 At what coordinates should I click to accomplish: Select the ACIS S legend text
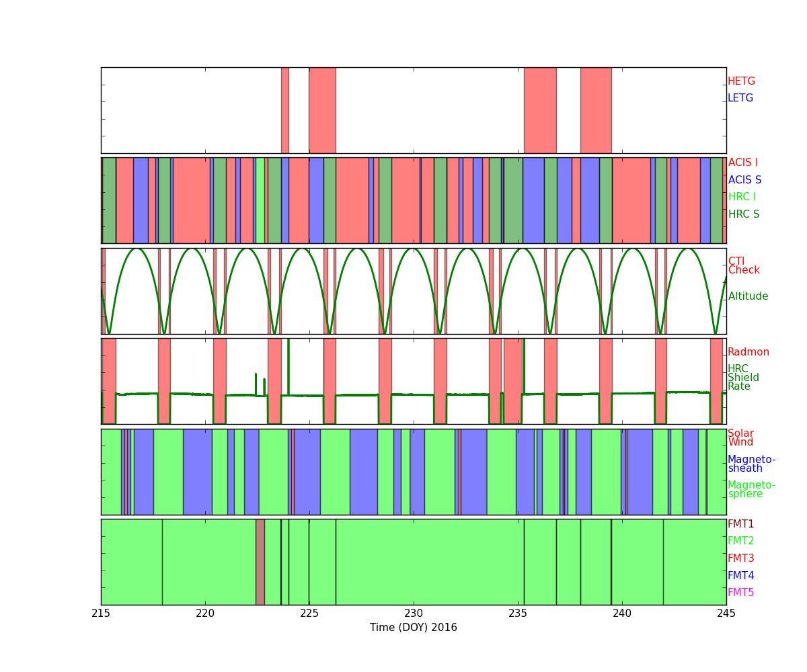pyautogui.click(x=744, y=180)
